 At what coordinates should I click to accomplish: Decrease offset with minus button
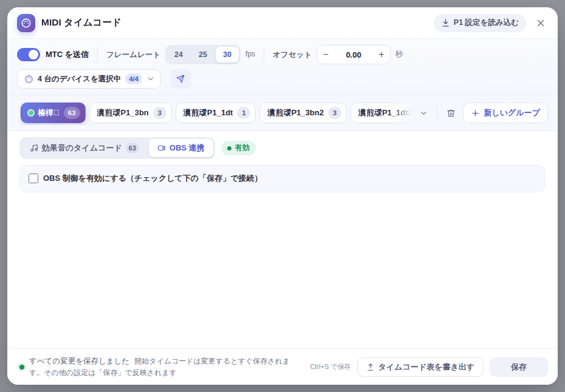point(326,55)
